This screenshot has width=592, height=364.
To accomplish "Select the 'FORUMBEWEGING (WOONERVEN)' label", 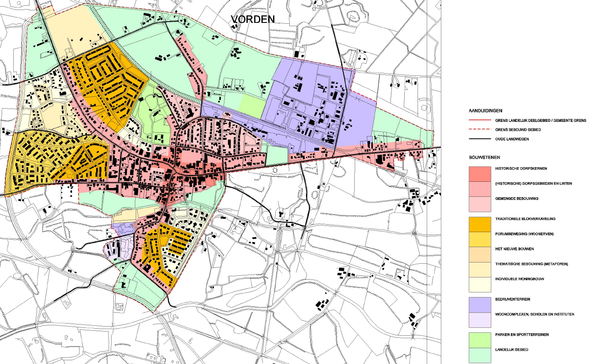I will tap(525, 234).
